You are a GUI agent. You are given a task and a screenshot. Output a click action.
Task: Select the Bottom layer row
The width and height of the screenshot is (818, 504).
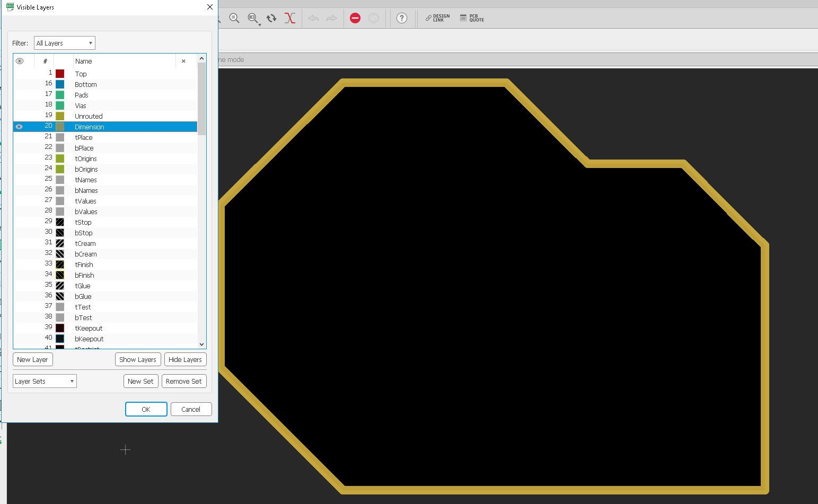click(x=105, y=84)
